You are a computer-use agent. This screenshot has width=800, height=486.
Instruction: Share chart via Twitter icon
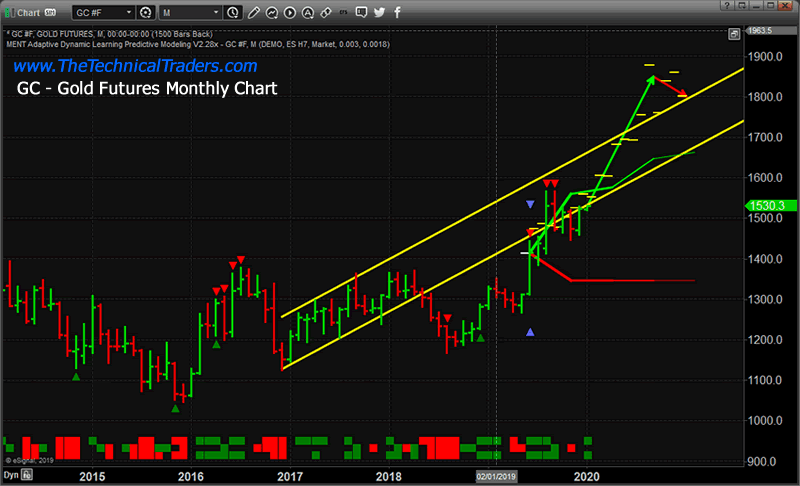379,12
